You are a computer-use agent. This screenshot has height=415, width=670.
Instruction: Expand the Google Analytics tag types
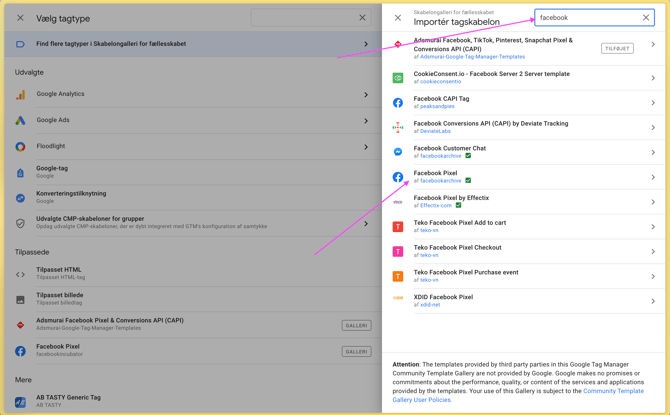[x=366, y=95]
